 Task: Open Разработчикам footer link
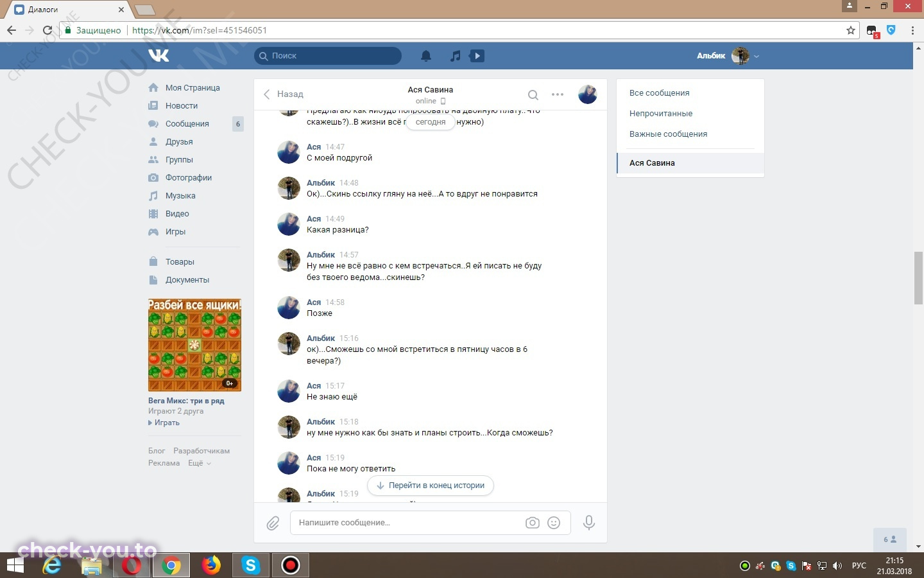click(201, 451)
